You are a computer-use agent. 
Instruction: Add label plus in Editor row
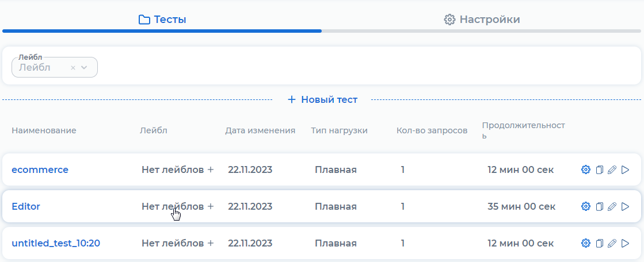(210, 207)
